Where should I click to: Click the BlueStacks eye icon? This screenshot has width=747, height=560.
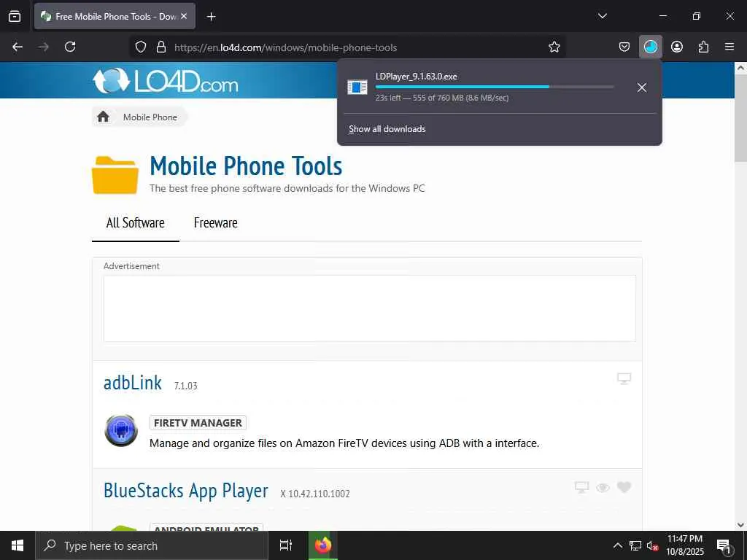tap(603, 488)
